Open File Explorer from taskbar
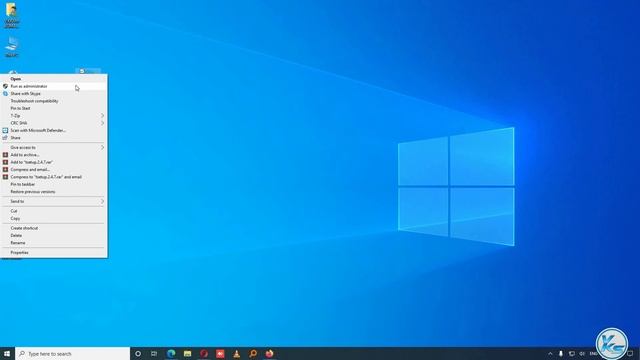 coord(187,353)
